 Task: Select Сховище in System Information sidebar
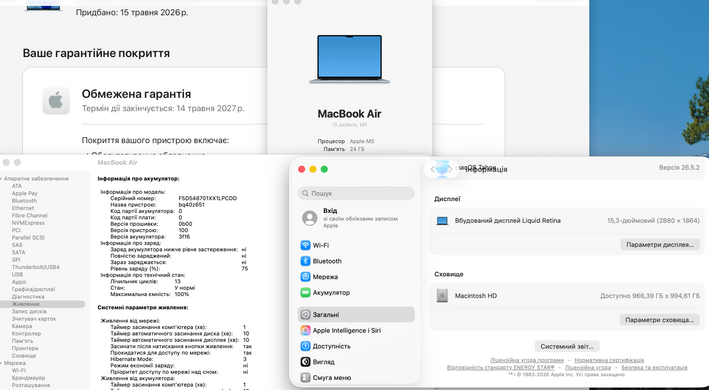coord(24,356)
